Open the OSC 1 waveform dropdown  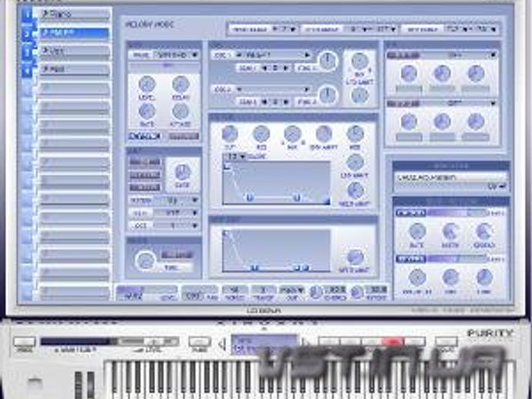point(274,55)
